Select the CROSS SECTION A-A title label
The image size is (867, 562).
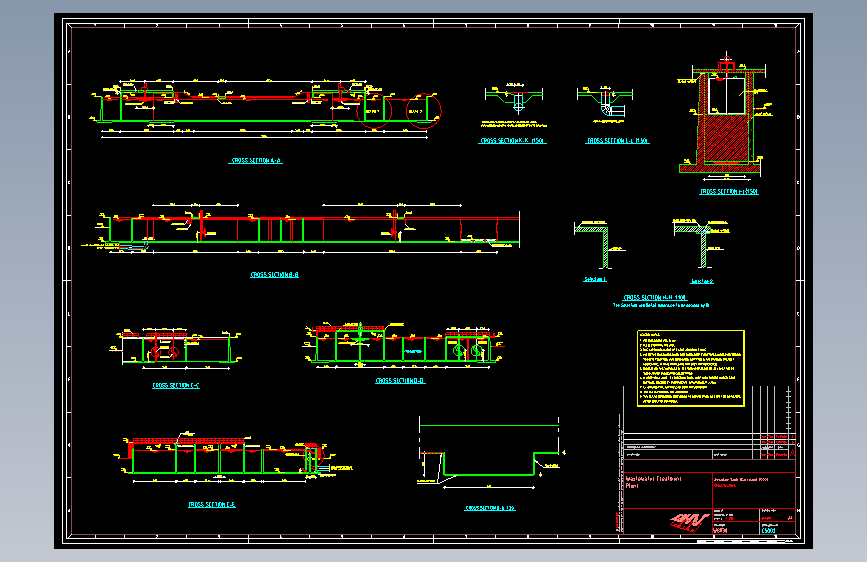[x=256, y=161]
